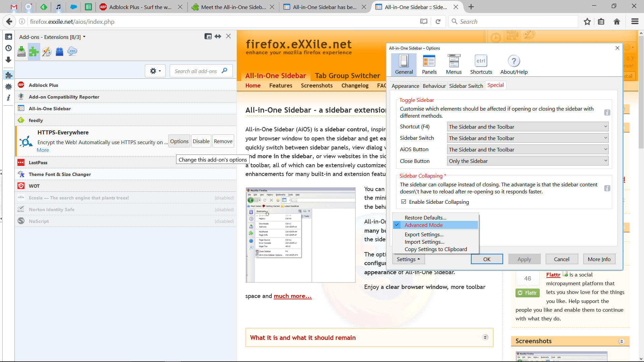Select the LastPass extension row
The height and width of the screenshot is (362, 644).
point(126,163)
